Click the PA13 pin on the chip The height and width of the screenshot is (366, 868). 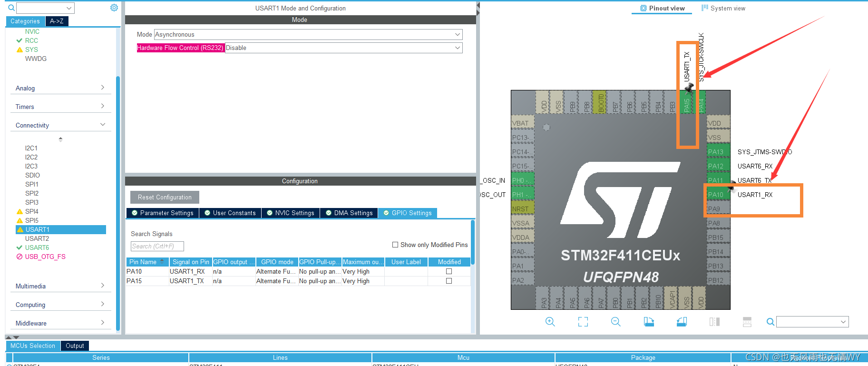click(718, 152)
